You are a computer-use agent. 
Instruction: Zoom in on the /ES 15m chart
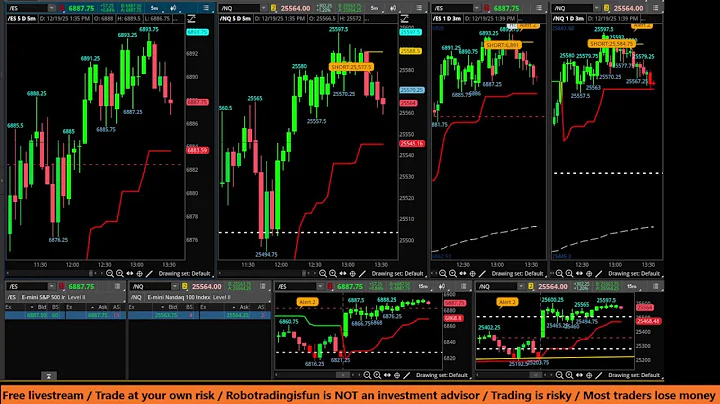[377, 375]
